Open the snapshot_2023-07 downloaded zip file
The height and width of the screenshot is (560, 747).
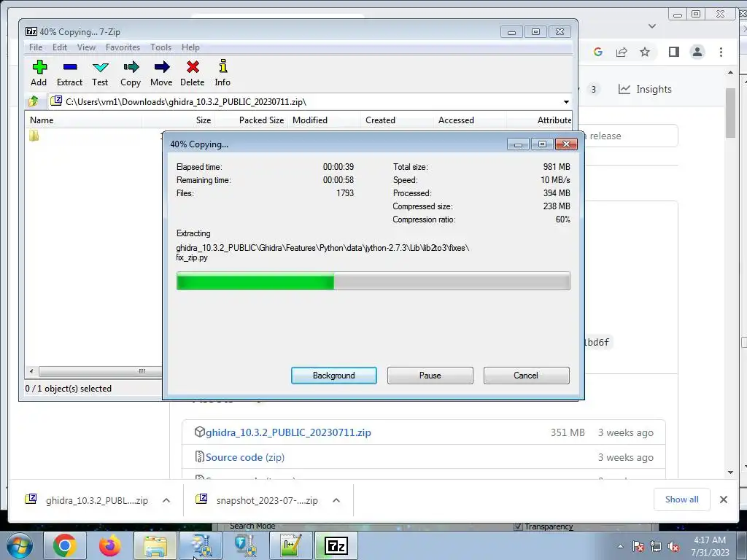(258, 500)
